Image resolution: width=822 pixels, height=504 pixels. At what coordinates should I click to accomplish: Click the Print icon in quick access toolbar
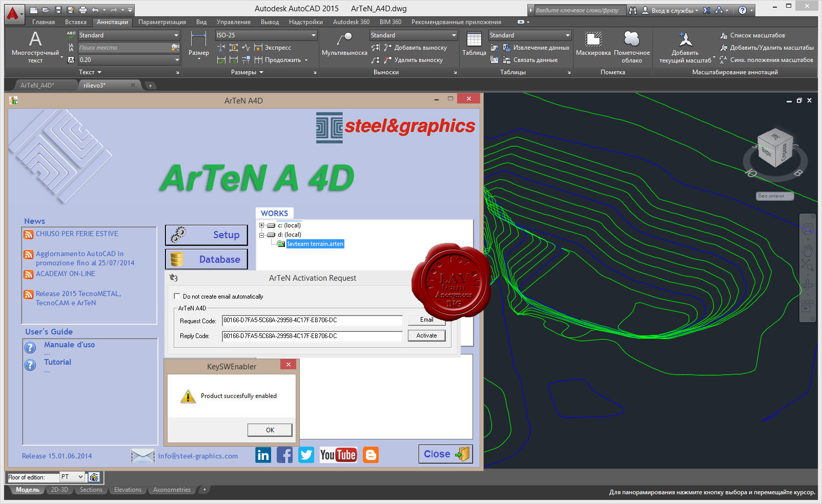(x=83, y=10)
